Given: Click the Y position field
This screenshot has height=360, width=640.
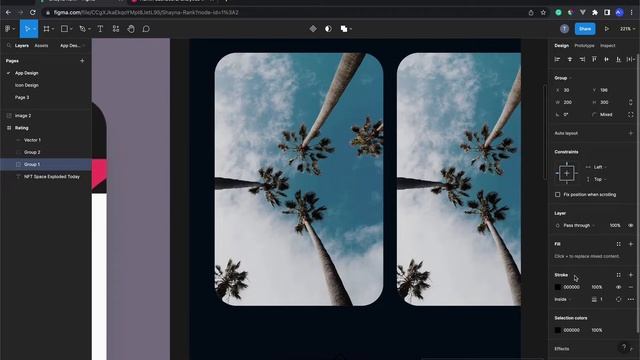Looking at the screenshot, I should [x=607, y=90].
